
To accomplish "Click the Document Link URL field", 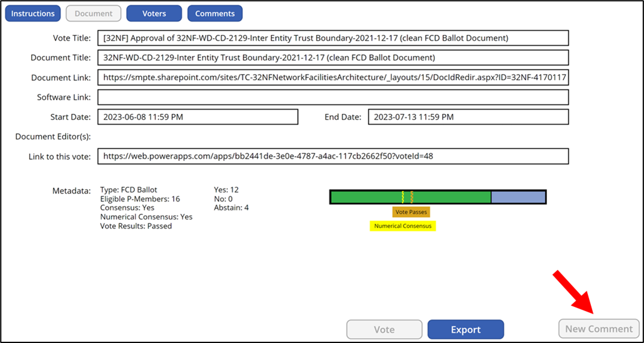I will pos(333,77).
